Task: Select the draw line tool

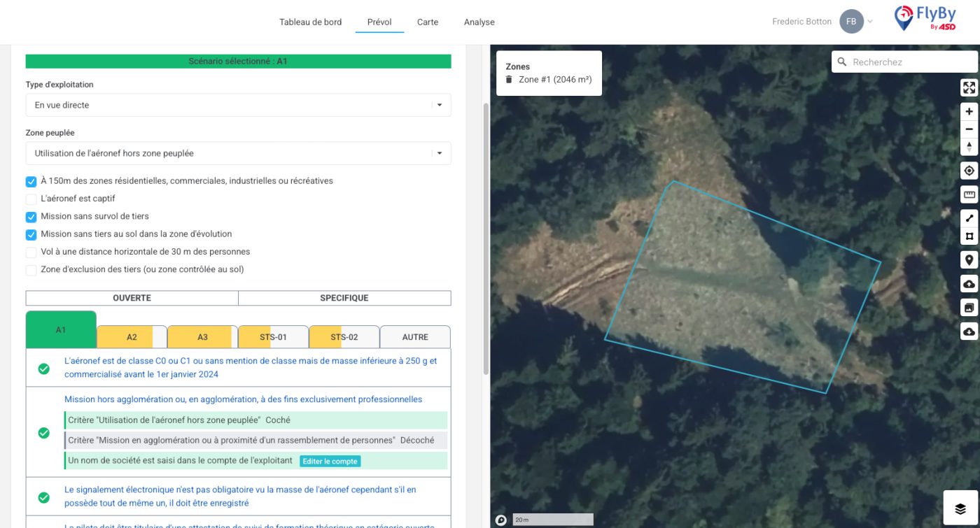Action: pos(969,218)
